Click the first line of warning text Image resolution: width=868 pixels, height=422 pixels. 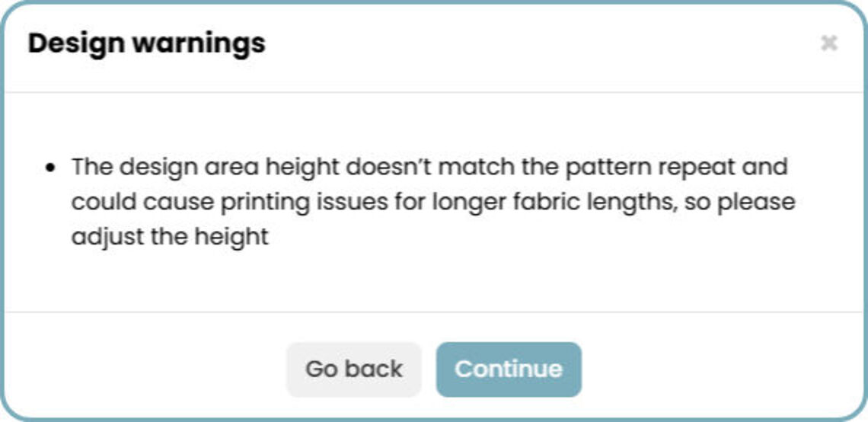tap(429, 167)
